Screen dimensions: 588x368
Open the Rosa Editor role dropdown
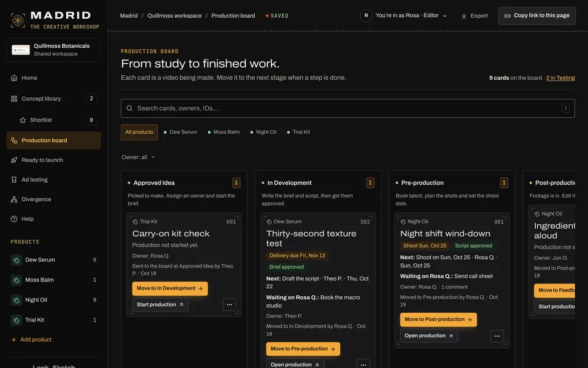pos(412,16)
